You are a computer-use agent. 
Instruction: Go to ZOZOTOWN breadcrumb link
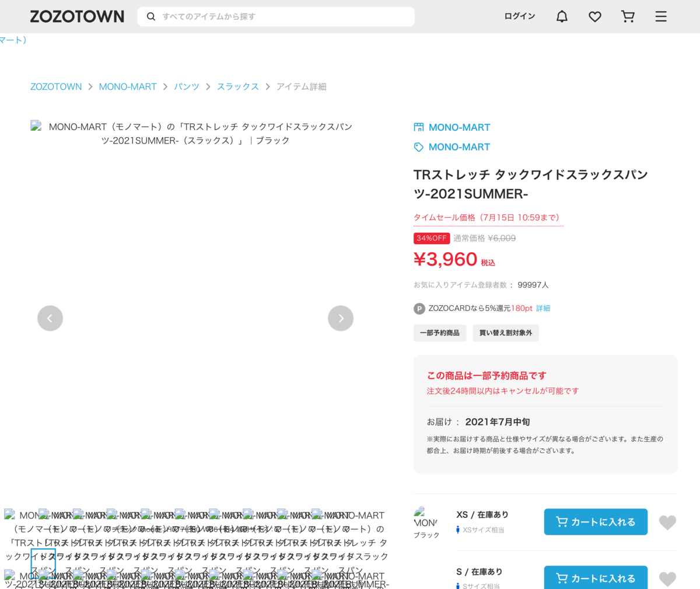tap(56, 86)
